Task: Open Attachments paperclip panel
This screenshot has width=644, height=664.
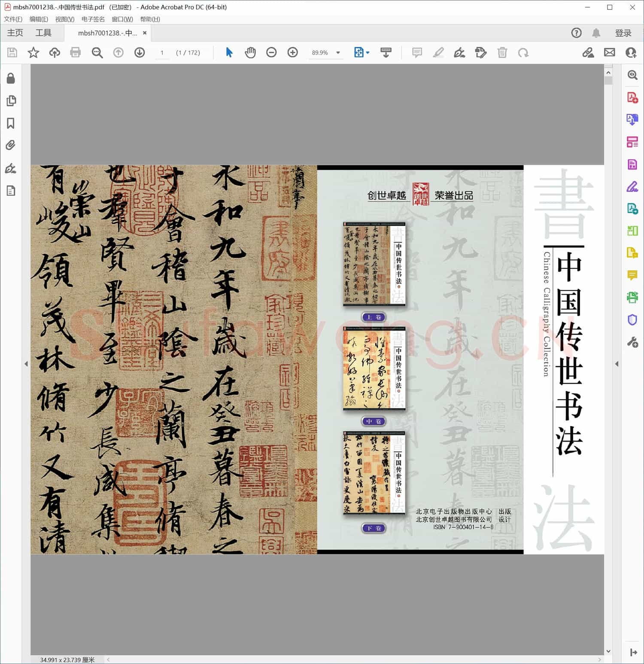Action: [11, 145]
